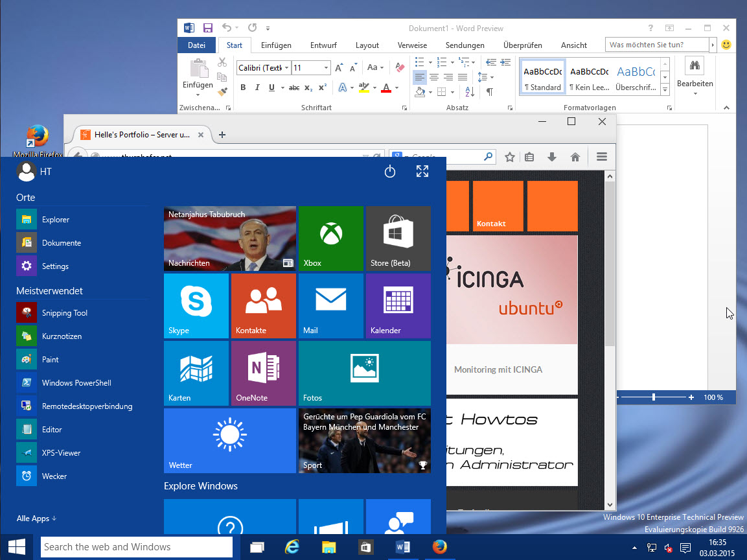
Task: Open the font size dropdown showing 11
Action: coord(326,67)
